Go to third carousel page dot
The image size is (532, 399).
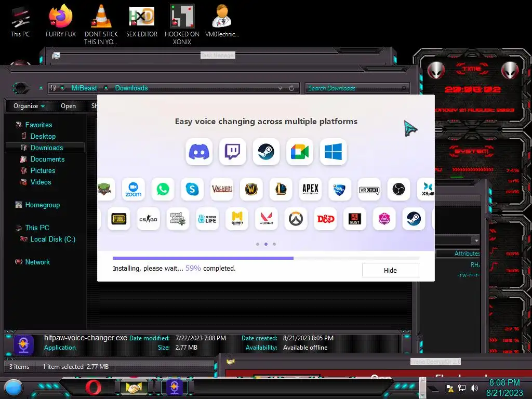tap(274, 244)
